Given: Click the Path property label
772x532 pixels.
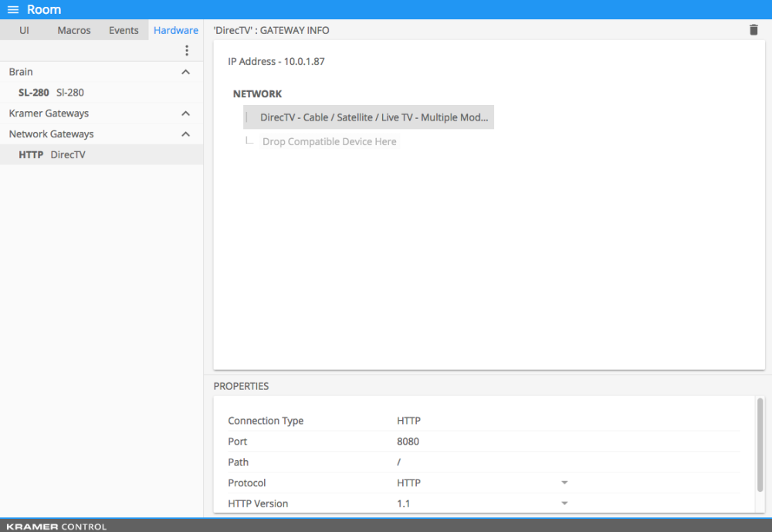Looking at the screenshot, I should (239, 462).
